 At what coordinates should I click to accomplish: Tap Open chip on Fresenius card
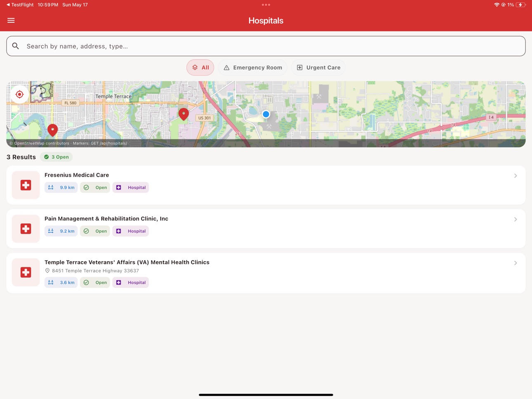(x=95, y=187)
